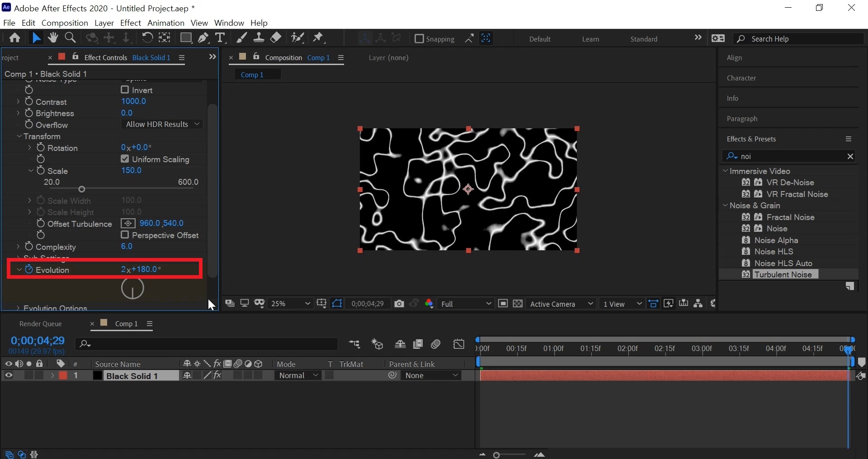The width and height of the screenshot is (868, 459).
Task: Click the Evolution value 2x+180.0°
Action: point(141,269)
